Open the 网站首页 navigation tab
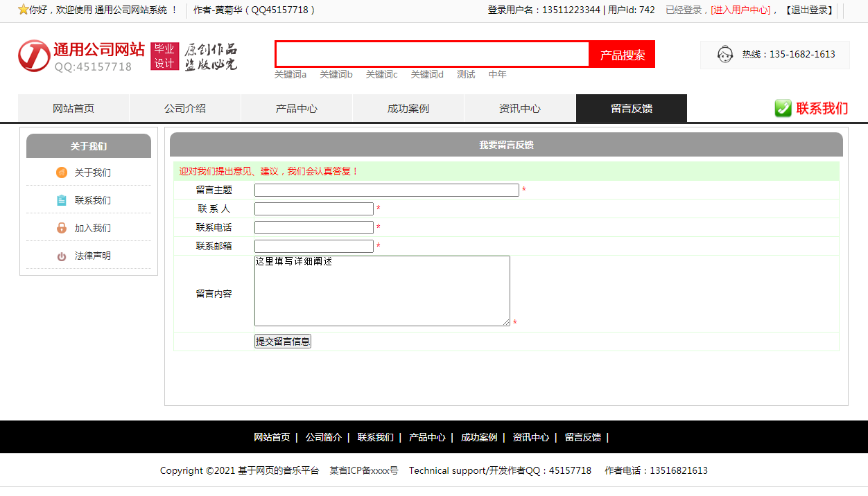 73,108
